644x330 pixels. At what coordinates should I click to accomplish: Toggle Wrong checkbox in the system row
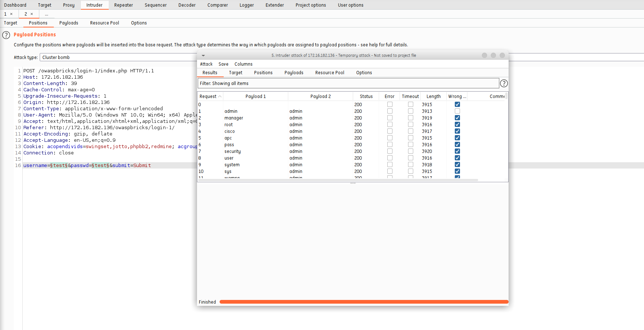coord(457,165)
